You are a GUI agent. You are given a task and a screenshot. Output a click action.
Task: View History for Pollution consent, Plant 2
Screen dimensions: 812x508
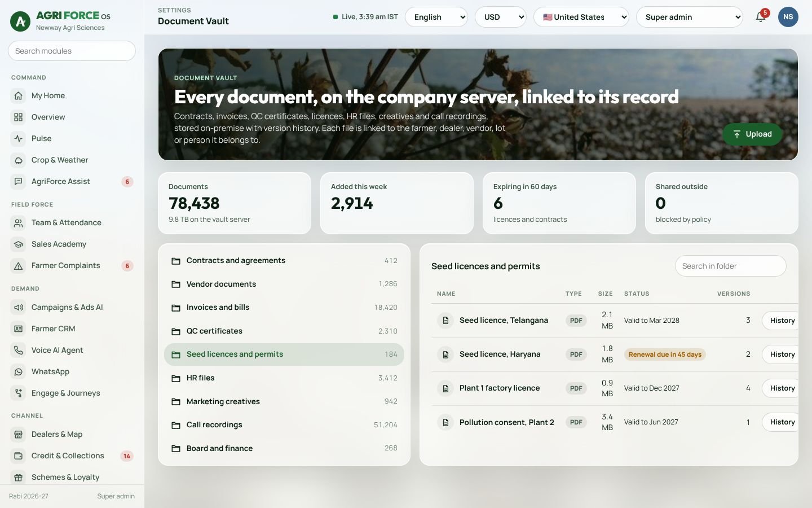pyautogui.click(x=780, y=422)
